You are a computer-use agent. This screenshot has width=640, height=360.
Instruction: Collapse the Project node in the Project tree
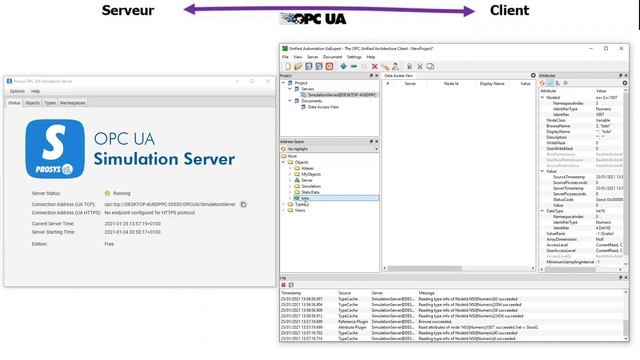283,83
